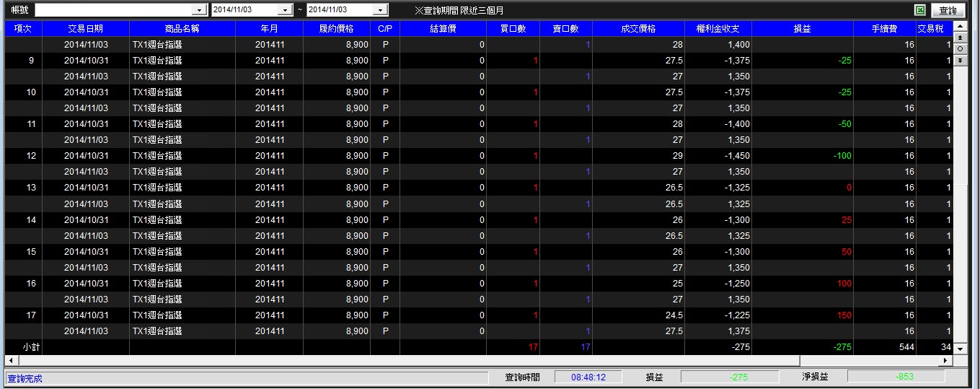Screen dimensions: 980x389
Task: Click the 手續費 column header
Action: point(885,29)
